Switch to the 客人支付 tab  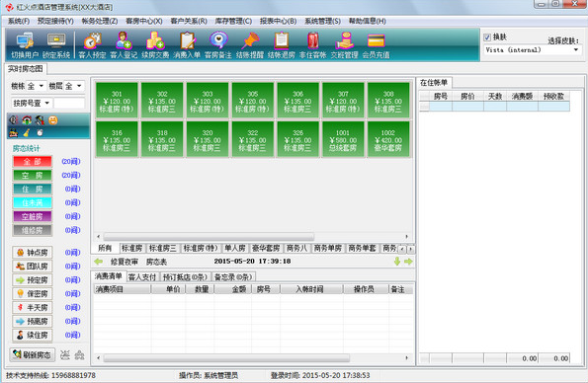(x=141, y=277)
